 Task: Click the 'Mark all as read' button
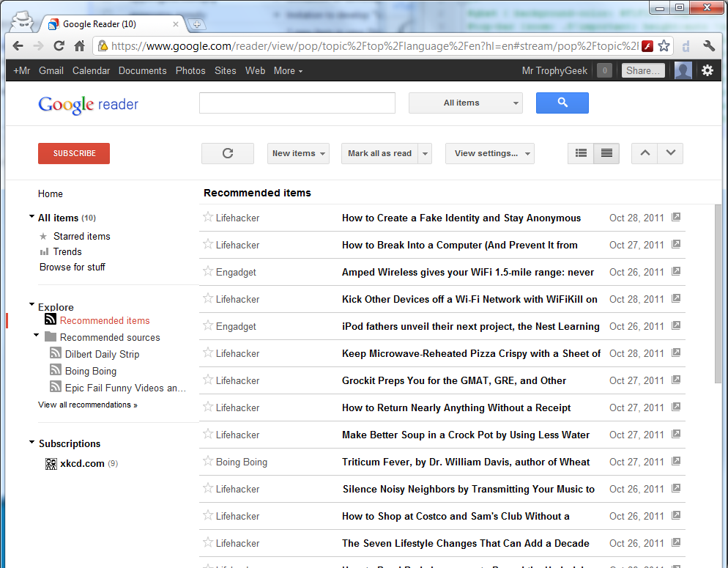point(380,153)
